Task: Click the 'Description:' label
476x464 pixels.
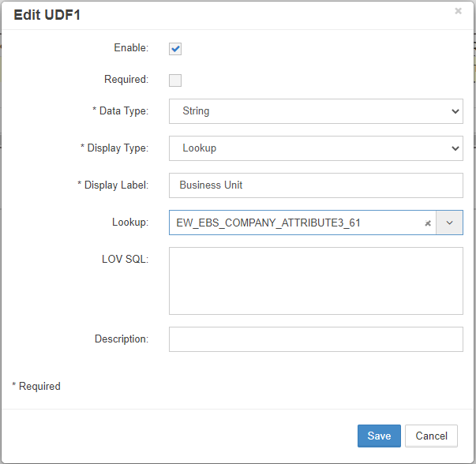Action: 121,339
